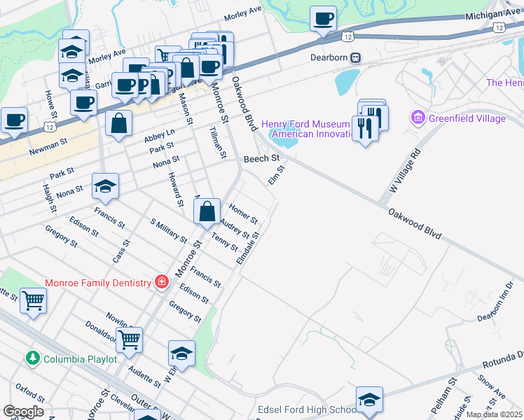Select the cafe marker above Newman St
The height and width of the screenshot is (420, 524).
coord(84,104)
